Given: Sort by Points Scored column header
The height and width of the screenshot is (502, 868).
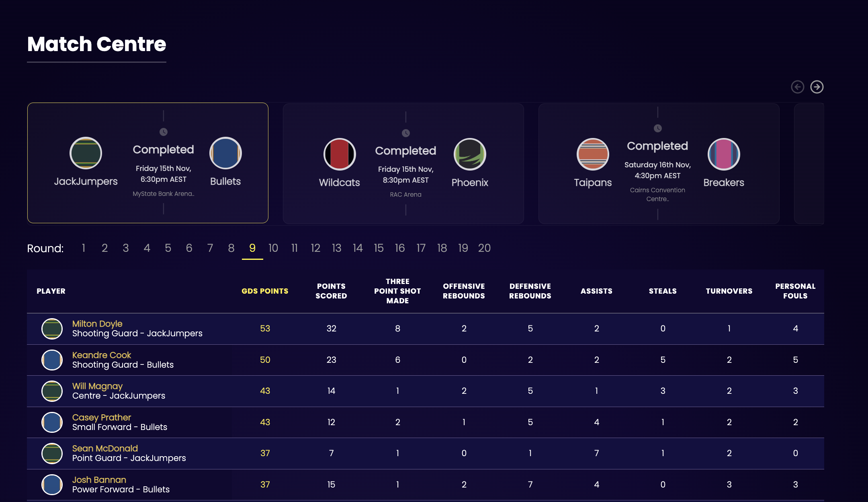Looking at the screenshot, I should (331, 291).
